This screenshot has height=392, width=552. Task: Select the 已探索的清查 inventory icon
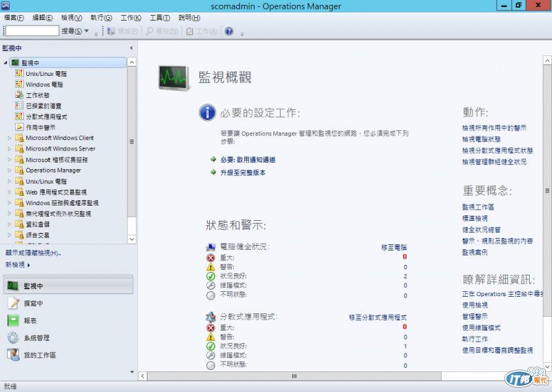pyautogui.click(x=19, y=106)
